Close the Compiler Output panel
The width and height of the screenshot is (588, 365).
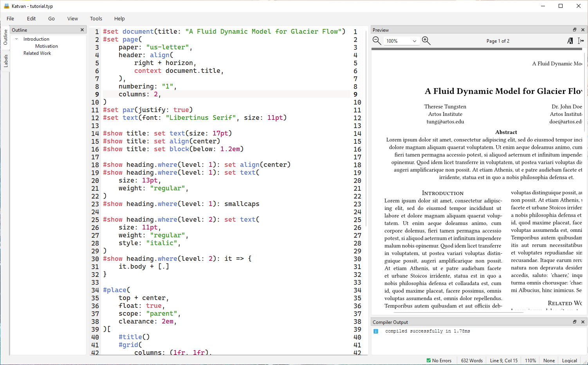(583, 322)
